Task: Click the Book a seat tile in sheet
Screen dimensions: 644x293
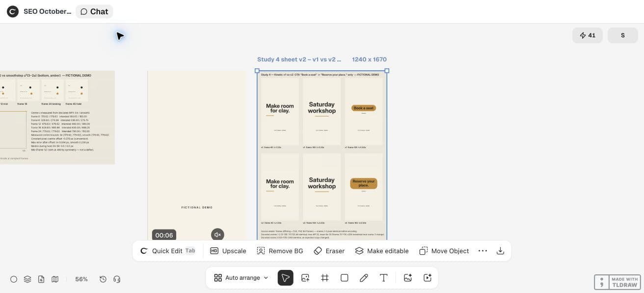Action: pos(364,112)
